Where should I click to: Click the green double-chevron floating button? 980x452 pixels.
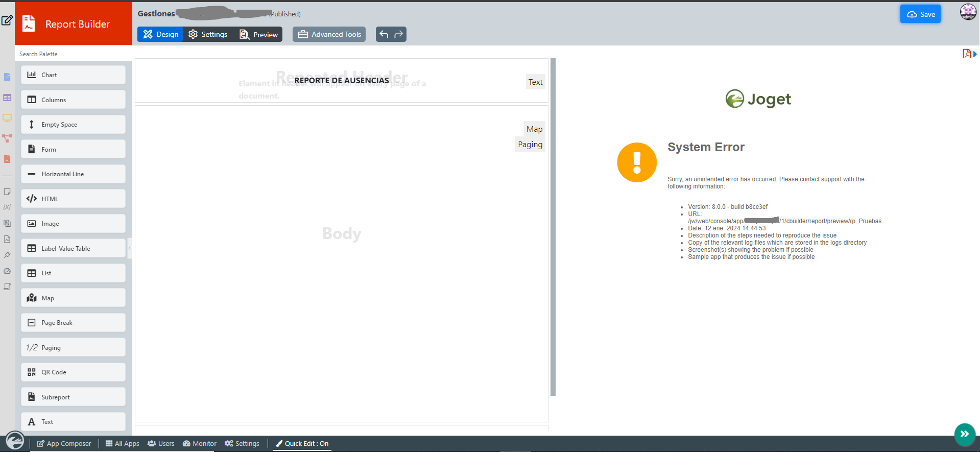(965, 434)
